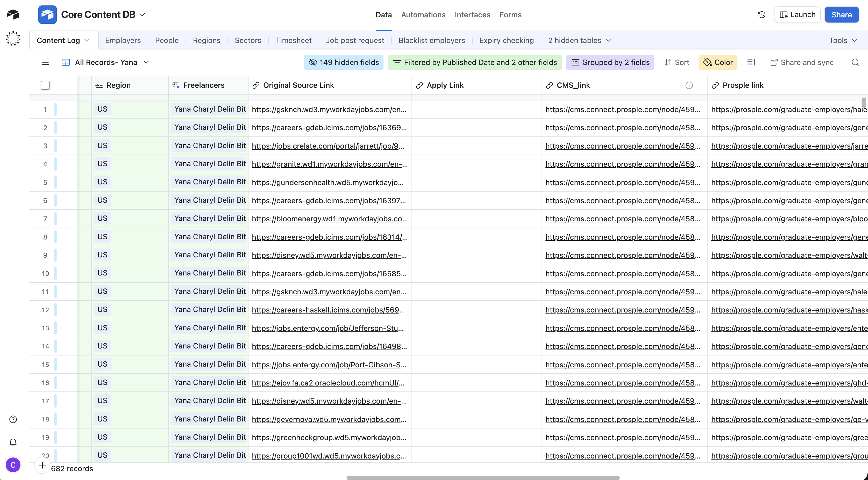Open the 2 hidden tables dropdown
Screen dimensions: 868x480
(579, 40)
